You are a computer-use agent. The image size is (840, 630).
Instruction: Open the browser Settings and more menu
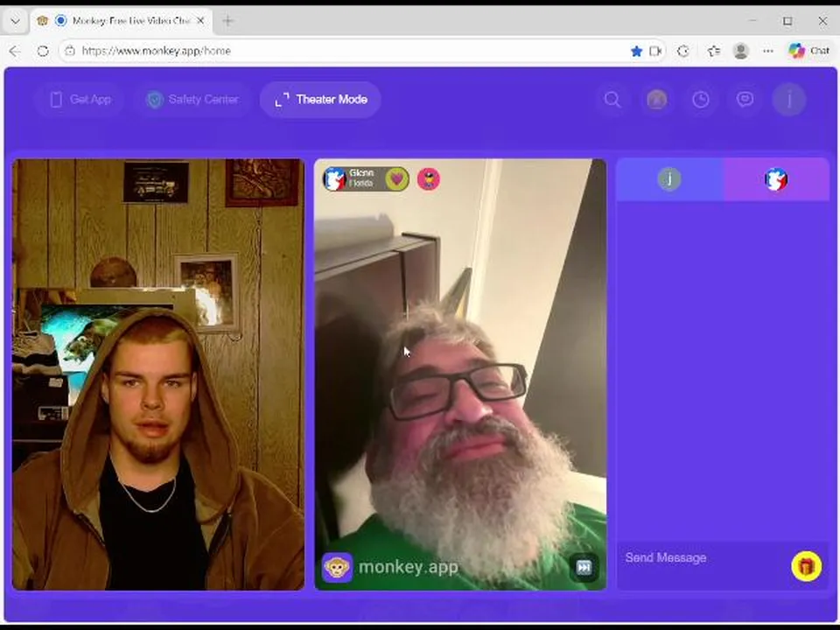point(768,51)
